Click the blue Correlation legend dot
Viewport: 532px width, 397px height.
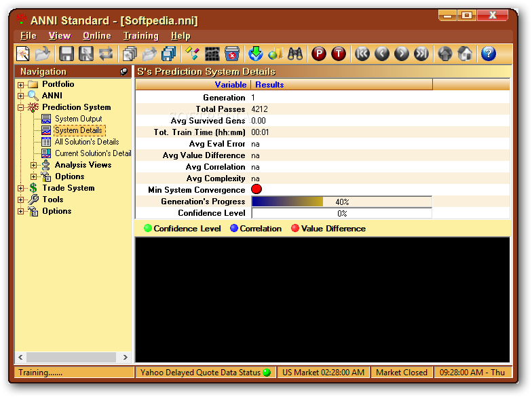tap(234, 228)
